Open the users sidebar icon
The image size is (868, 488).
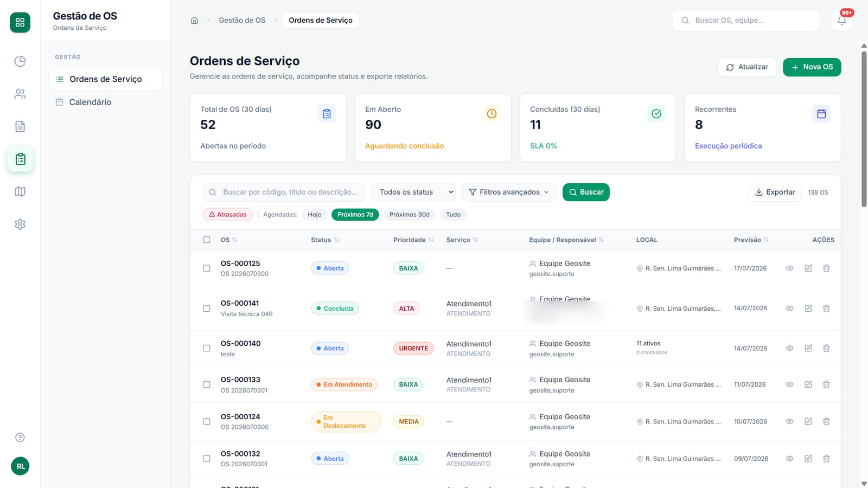20,94
